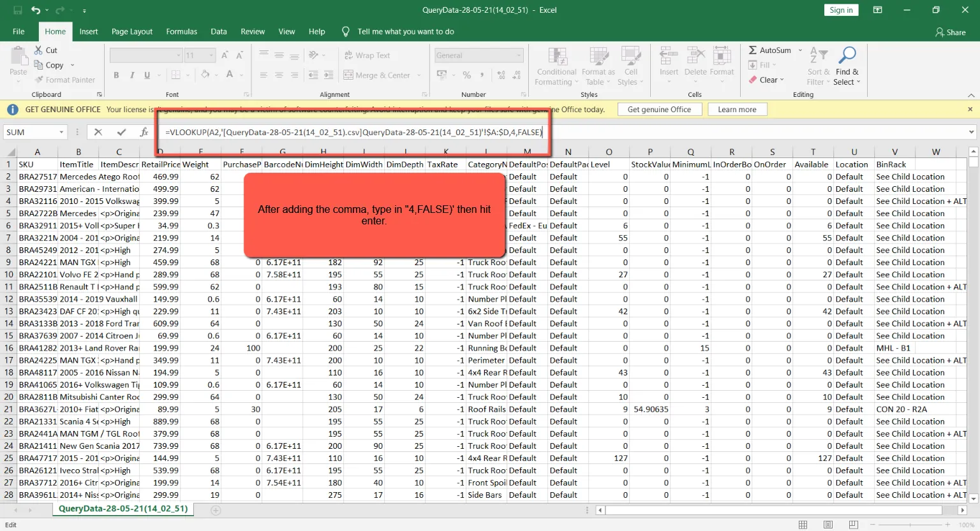The image size is (980, 531).
Task: Expand the formula bar
Action: point(971,132)
